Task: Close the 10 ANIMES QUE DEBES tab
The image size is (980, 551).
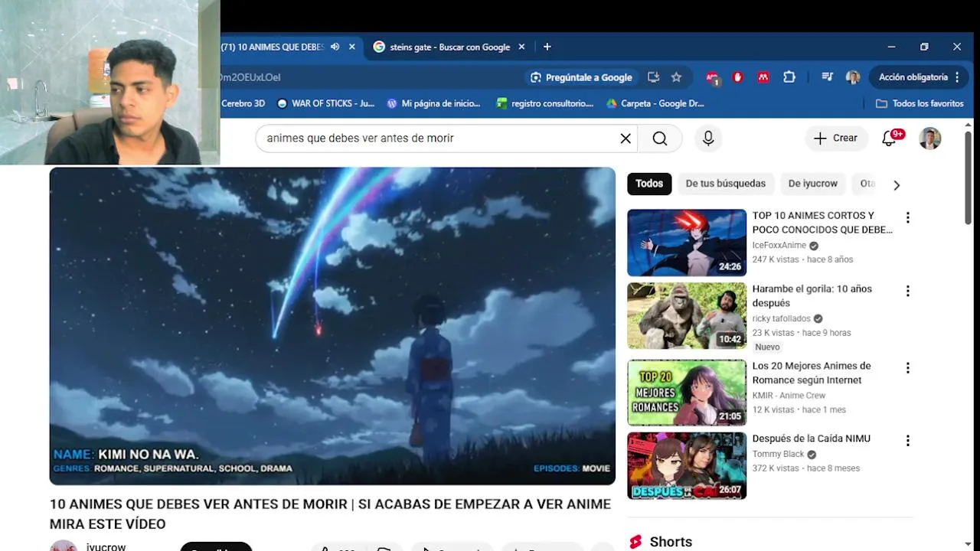Action: 352,47
